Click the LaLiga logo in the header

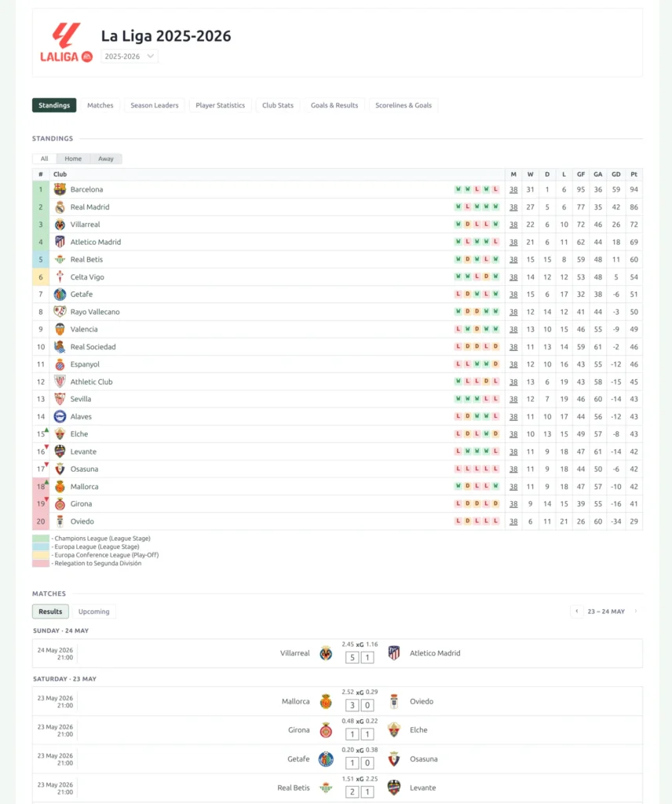point(66,42)
